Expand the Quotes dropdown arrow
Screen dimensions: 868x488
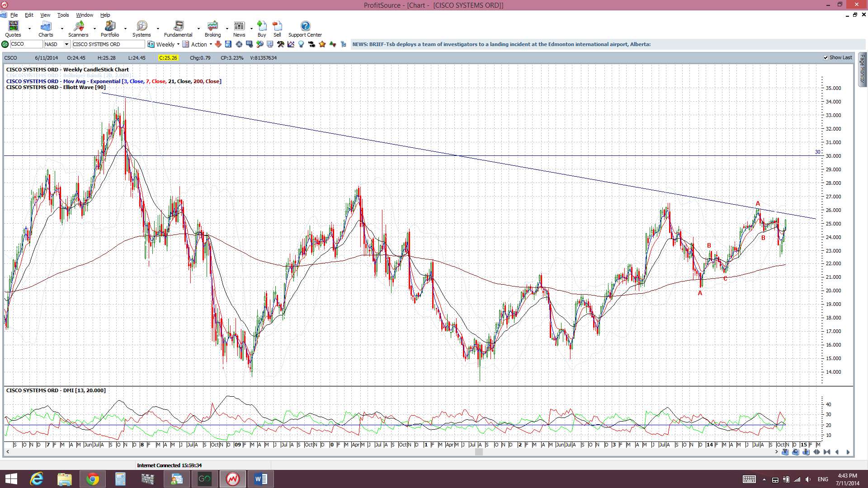pos(29,28)
